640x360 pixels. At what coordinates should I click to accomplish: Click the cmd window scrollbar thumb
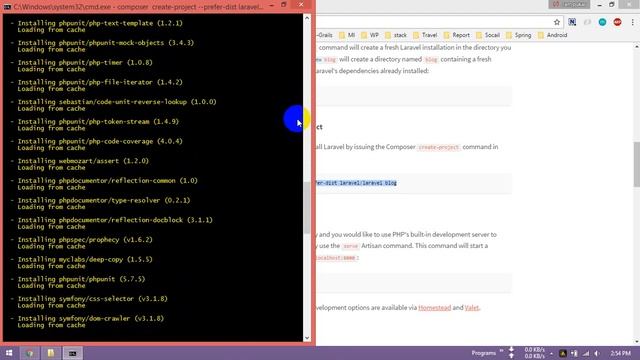[x=307, y=207]
